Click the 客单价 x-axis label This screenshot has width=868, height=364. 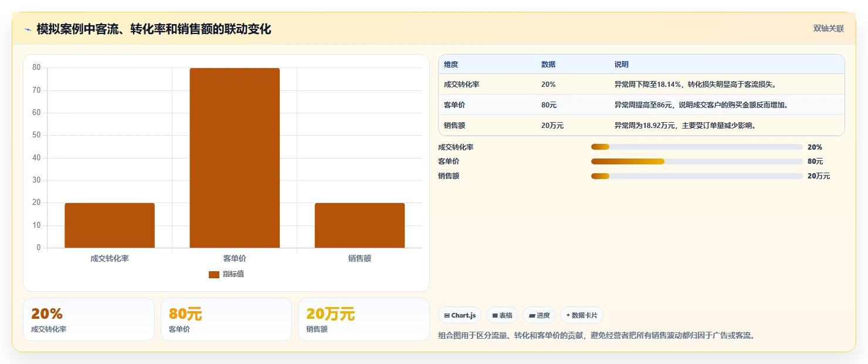235,258
